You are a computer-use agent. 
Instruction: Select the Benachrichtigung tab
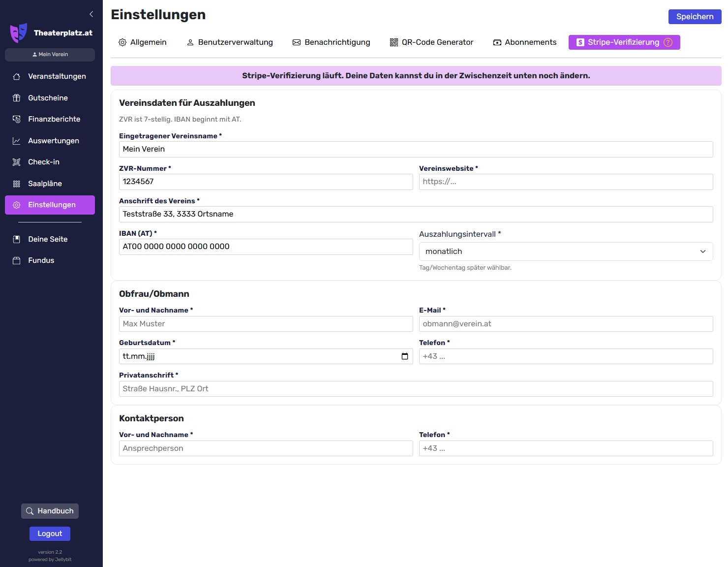pyautogui.click(x=331, y=42)
